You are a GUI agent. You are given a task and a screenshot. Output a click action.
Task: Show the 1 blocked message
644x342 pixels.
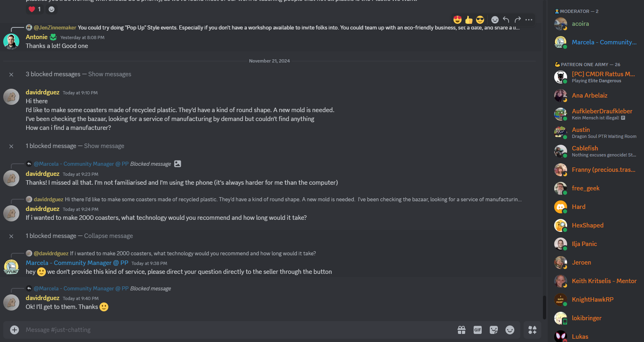[104, 146]
